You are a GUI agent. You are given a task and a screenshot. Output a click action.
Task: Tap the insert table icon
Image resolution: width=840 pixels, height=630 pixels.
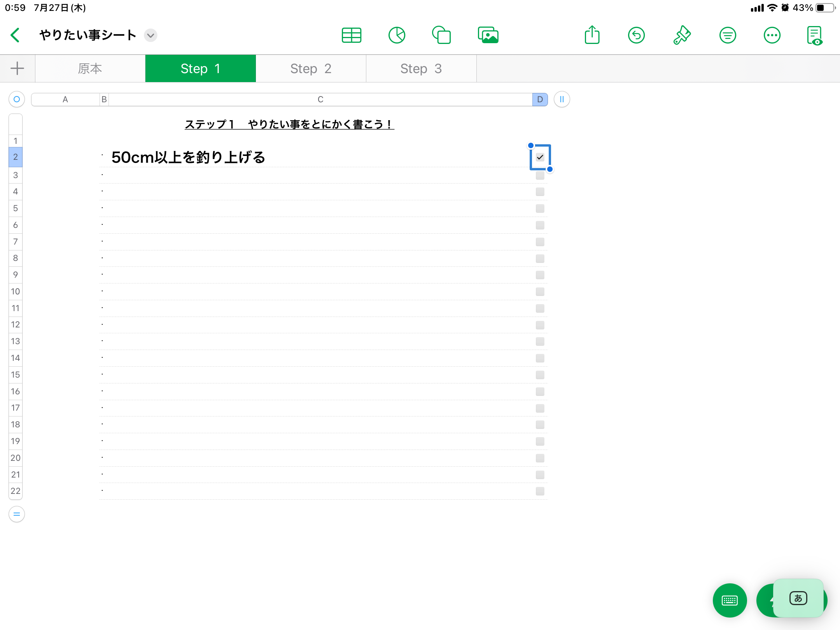351,35
